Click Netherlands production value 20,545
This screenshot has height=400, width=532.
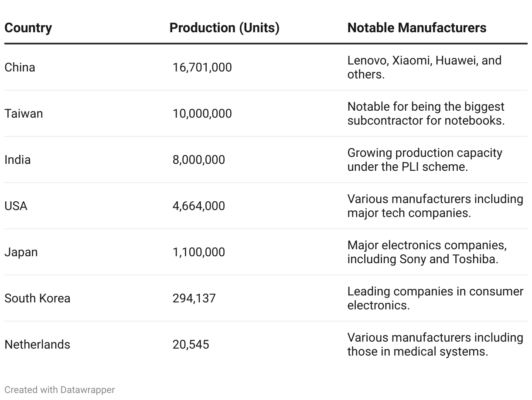point(191,345)
